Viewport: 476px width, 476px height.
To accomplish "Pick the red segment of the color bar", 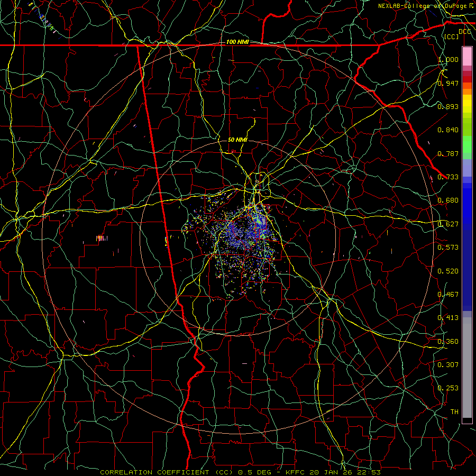I will (467, 79).
